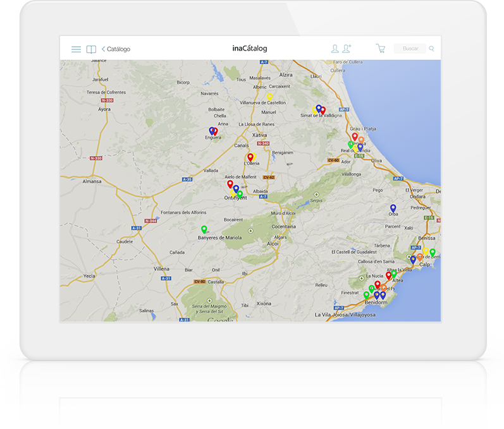Screen dimensions: 504x429
Task: Select the red pin near Altea
Action: [x=389, y=275]
